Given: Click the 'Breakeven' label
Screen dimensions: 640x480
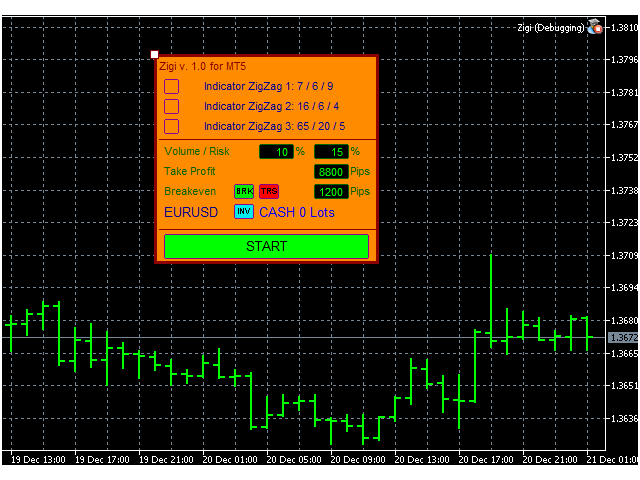Looking at the screenshot, I should [x=190, y=191].
